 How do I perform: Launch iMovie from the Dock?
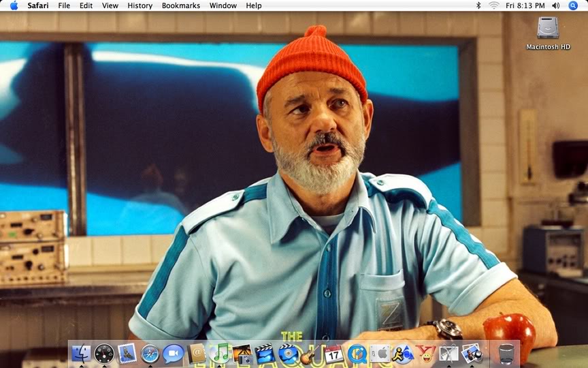(265, 354)
